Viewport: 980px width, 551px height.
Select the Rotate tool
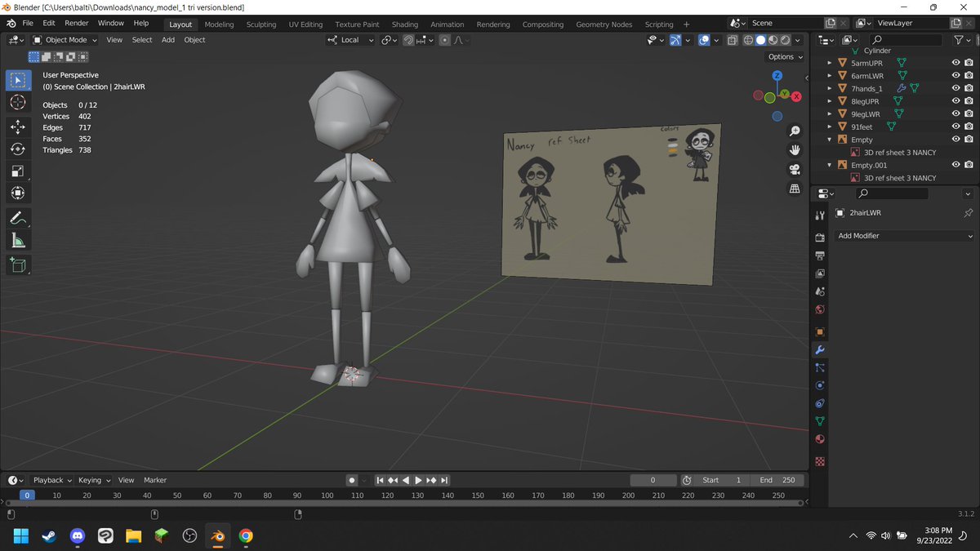point(18,149)
